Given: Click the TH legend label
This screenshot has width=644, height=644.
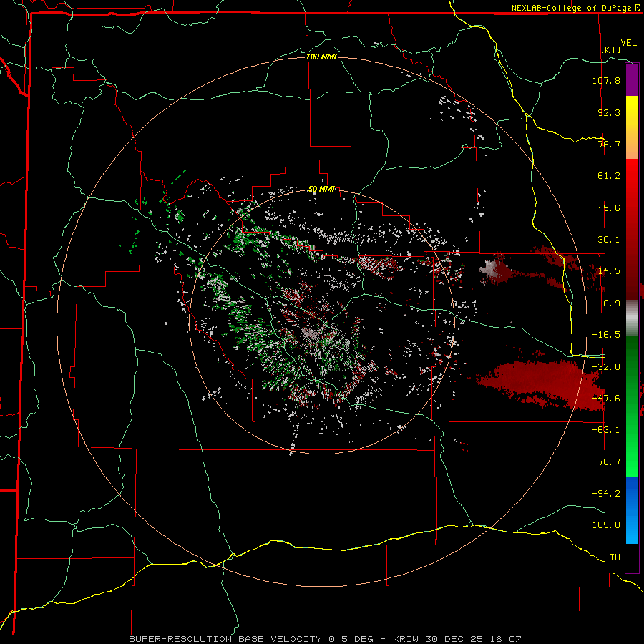Looking at the screenshot, I should coord(615,557).
